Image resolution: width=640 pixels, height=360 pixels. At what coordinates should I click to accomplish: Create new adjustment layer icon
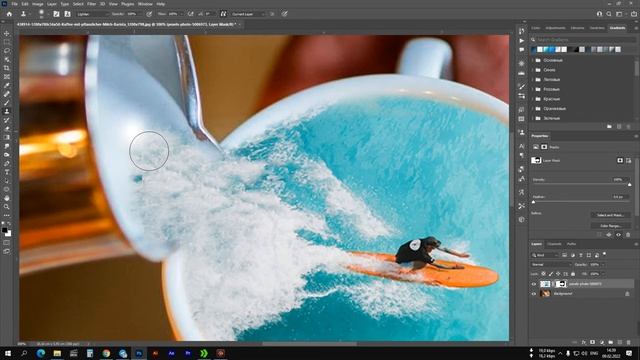602,342
